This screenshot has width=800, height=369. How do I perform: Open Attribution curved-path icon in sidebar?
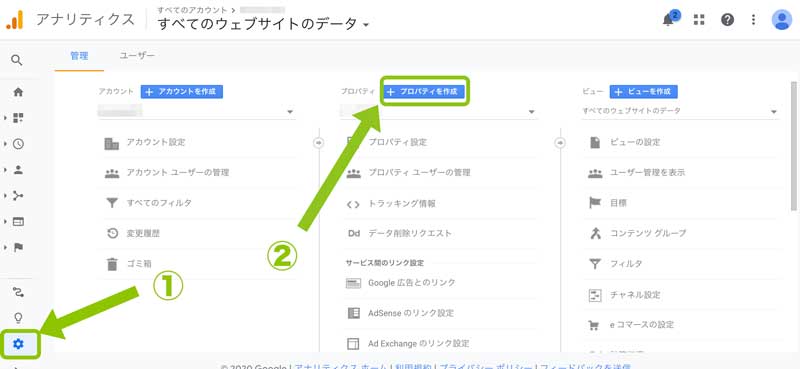[18, 292]
